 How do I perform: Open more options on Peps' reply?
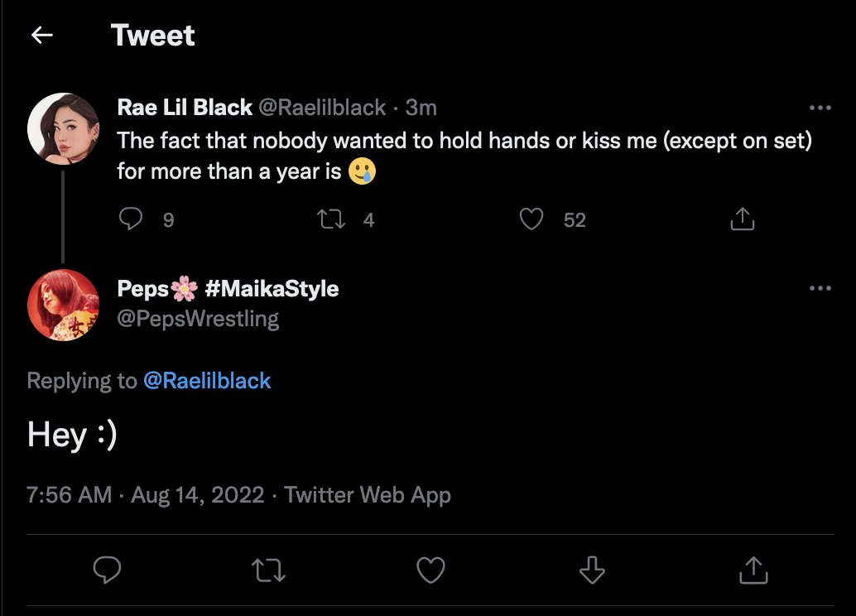(820, 288)
